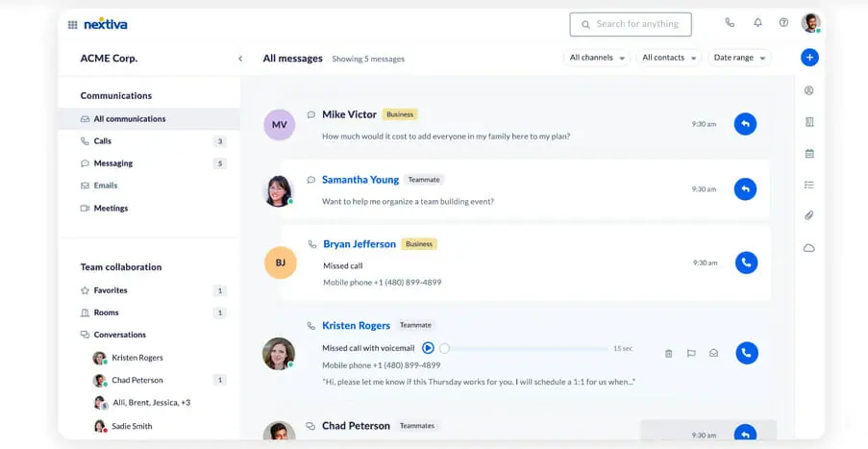Open the building directory icon in right rail

(809, 122)
